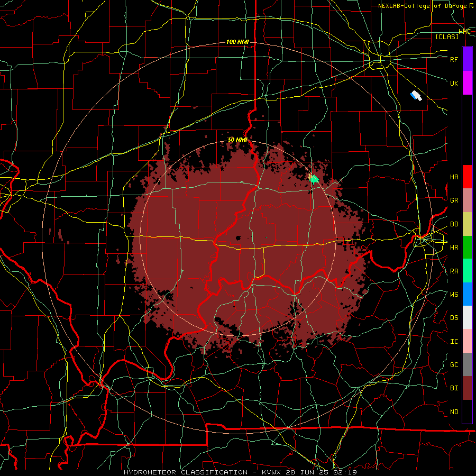Click the "BI" legend label
The width and height of the screenshot is (476, 476).
454,388
